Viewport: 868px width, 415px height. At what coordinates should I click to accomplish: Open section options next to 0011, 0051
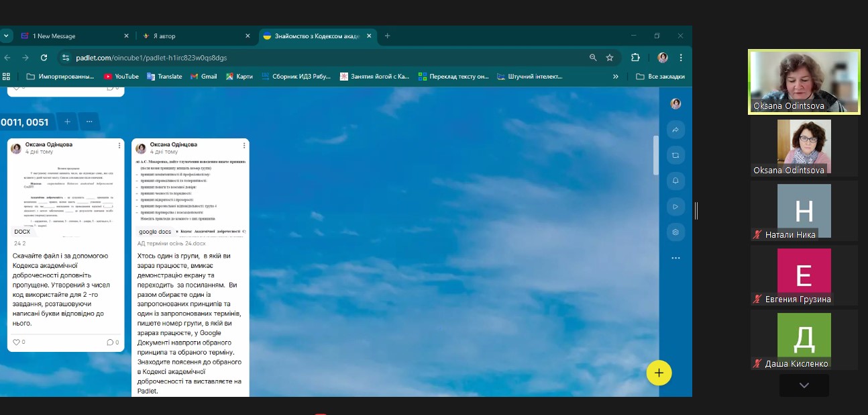pos(89,122)
